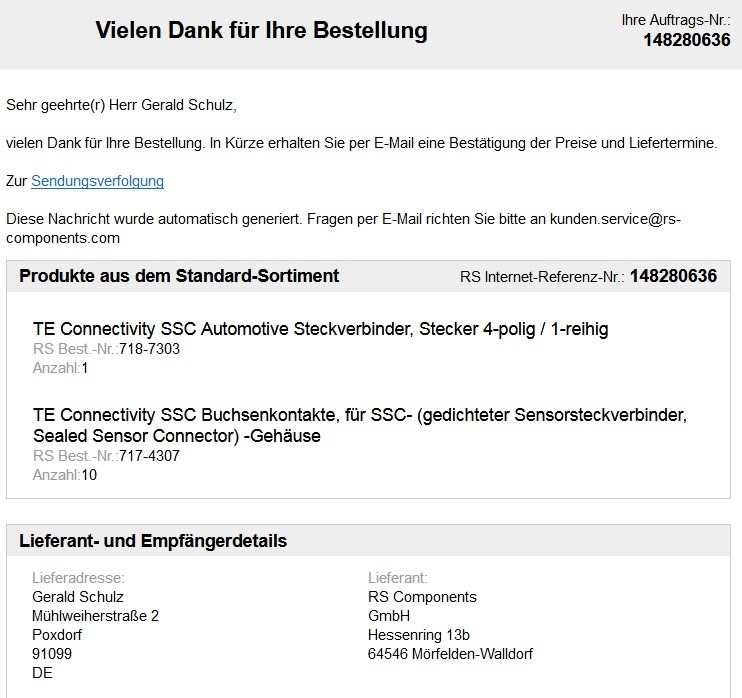Click the address 64546 Mörfelden-Walldorf
The width and height of the screenshot is (742, 698).
click(x=450, y=654)
